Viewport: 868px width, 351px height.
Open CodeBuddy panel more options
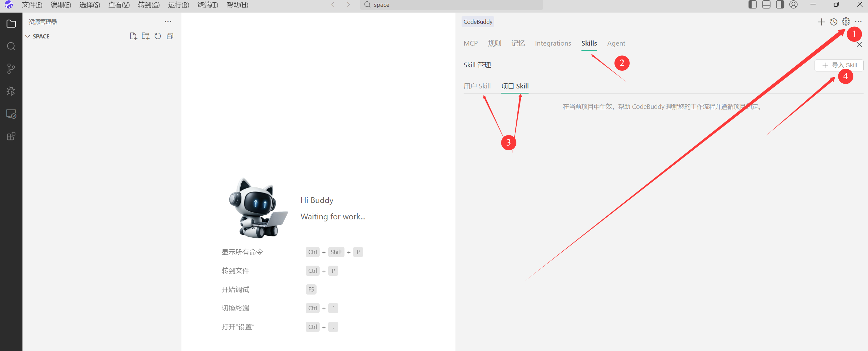[x=858, y=22]
